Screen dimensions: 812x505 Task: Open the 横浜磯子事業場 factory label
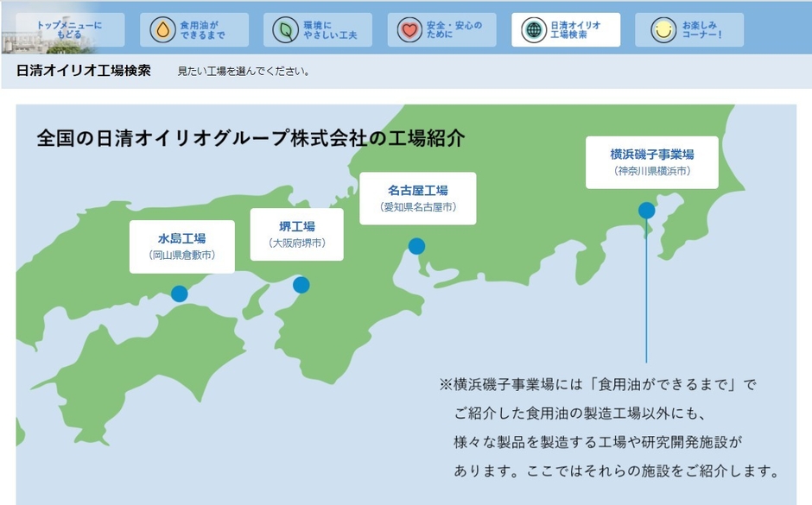tap(654, 163)
